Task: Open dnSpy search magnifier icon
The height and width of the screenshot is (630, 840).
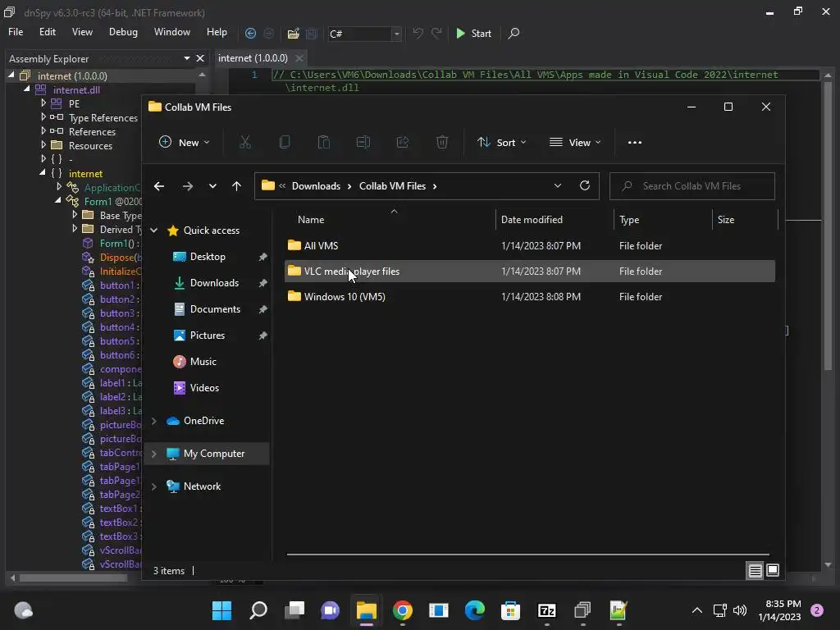Action: click(514, 33)
